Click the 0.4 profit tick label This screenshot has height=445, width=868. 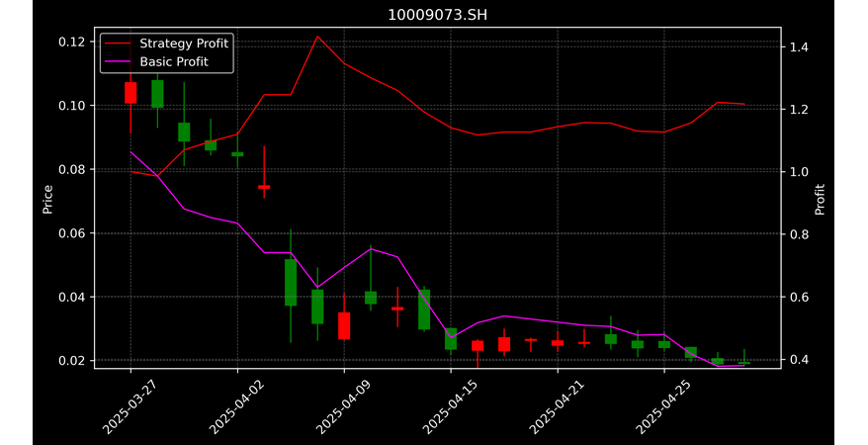(798, 360)
